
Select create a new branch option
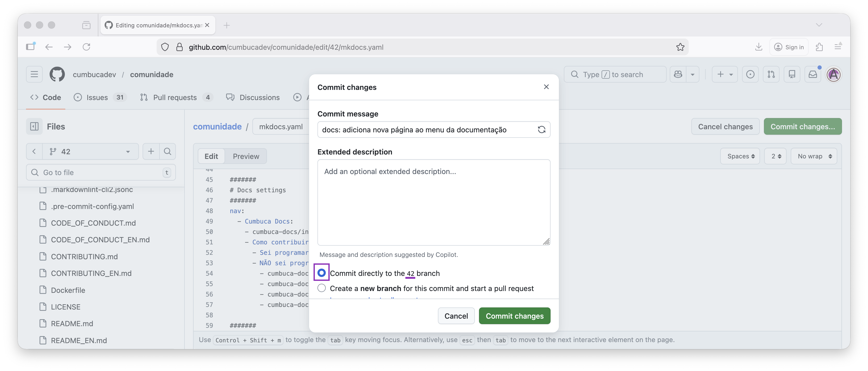coord(321,288)
